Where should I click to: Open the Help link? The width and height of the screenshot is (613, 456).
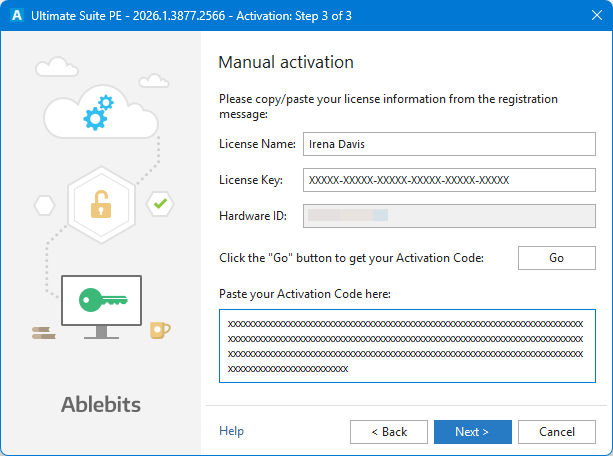point(231,431)
